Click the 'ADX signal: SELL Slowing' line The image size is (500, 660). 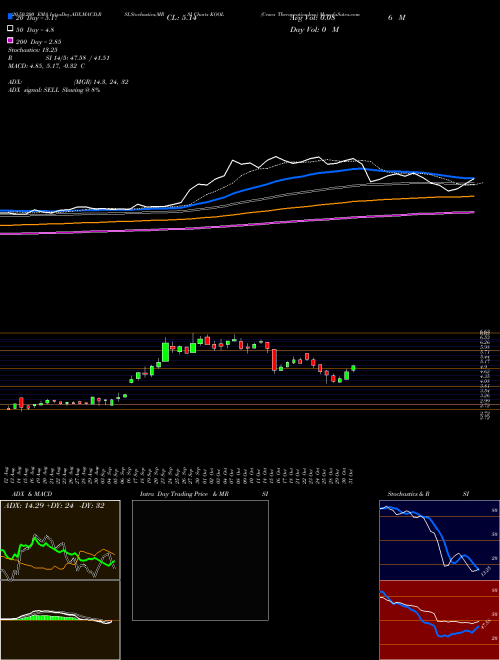tap(54, 90)
